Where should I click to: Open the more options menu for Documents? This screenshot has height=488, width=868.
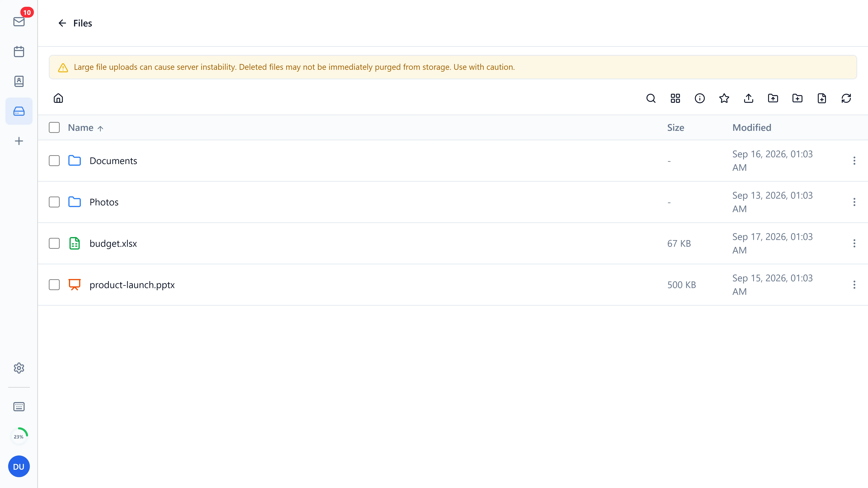[x=854, y=161]
